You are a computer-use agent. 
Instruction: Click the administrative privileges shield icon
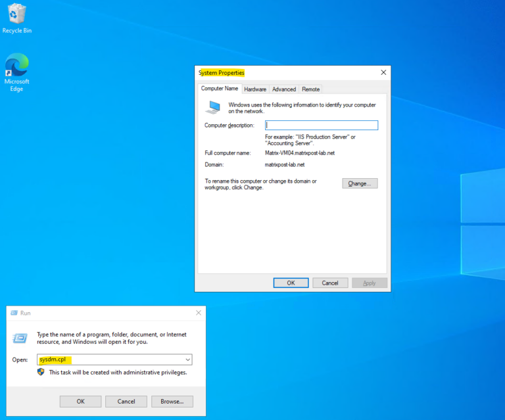[x=41, y=372]
